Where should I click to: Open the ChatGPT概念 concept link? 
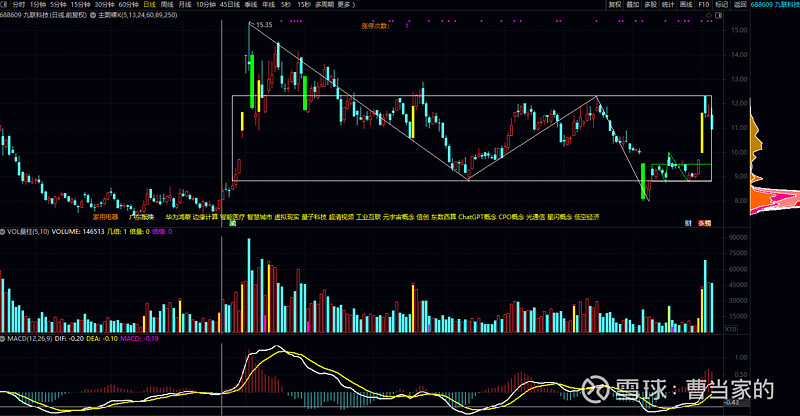click(x=477, y=217)
